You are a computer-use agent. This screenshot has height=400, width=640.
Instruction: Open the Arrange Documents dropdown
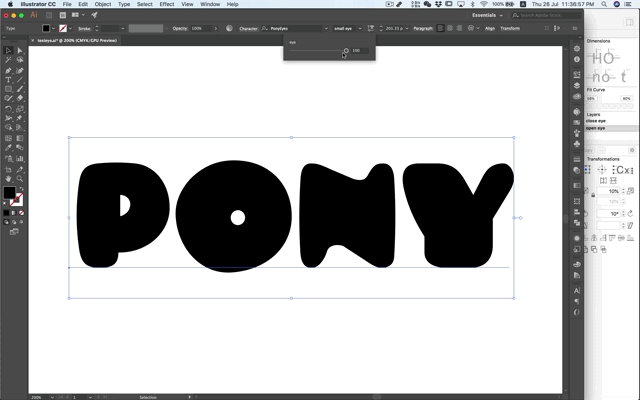tap(78, 15)
